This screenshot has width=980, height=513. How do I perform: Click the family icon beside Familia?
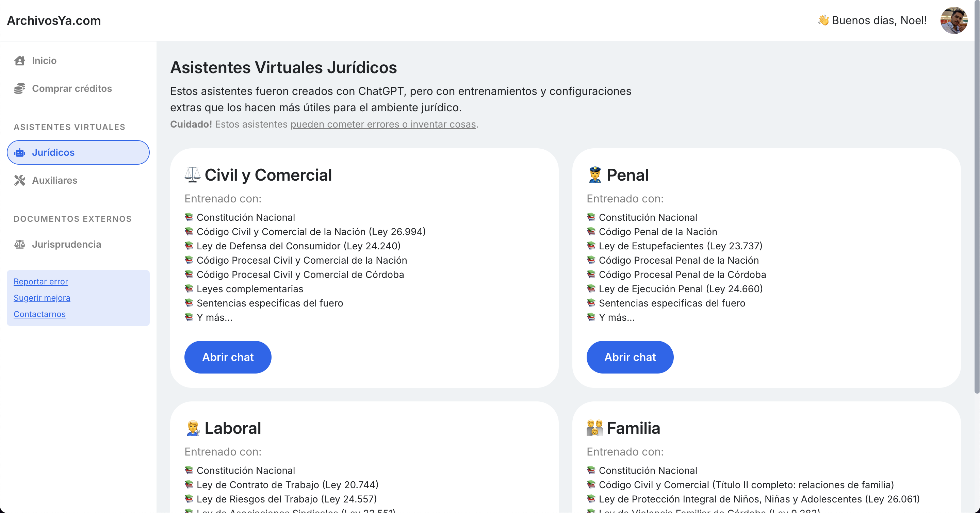pos(594,428)
